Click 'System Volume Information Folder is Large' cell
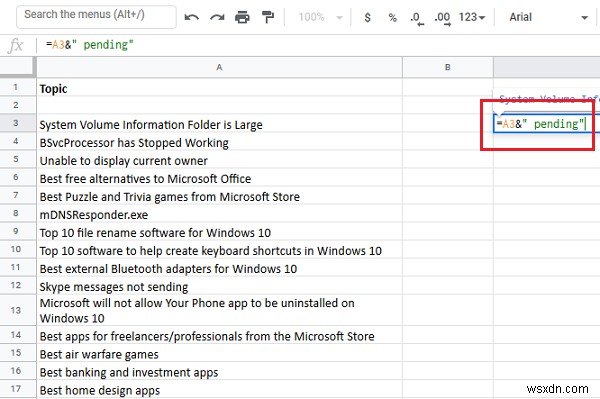Viewport: 600px width, 399px height. coord(219,123)
